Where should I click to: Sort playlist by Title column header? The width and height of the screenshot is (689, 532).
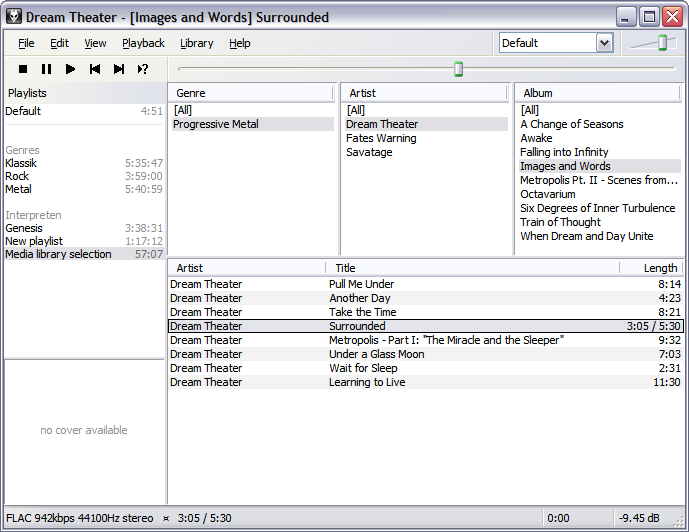(472, 268)
